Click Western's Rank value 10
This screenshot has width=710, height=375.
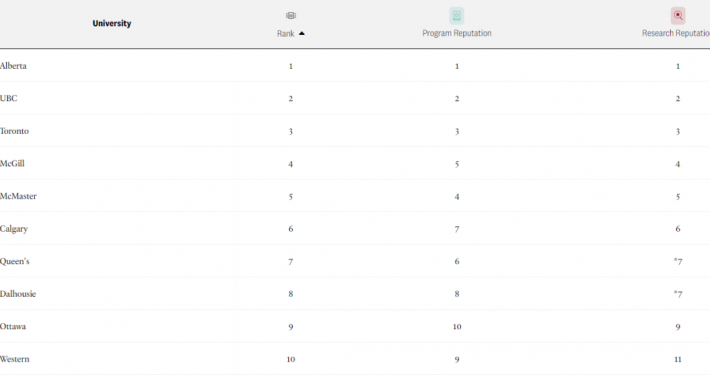[291, 359]
